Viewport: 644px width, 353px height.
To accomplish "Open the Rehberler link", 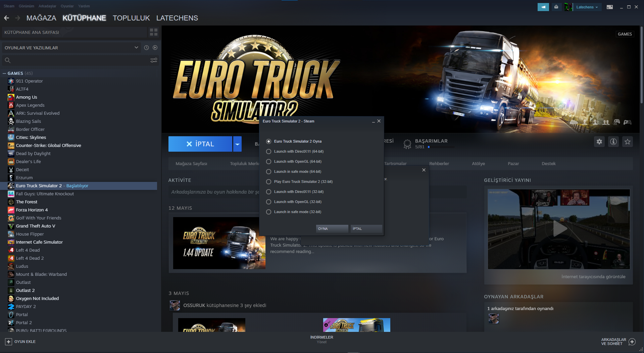I will coord(439,164).
